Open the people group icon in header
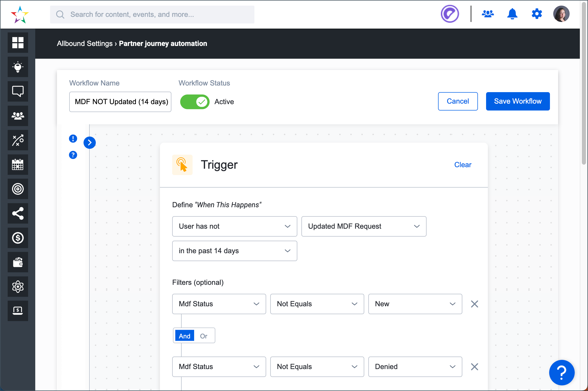Viewport: 588px width, 391px height. [x=488, y=14]
